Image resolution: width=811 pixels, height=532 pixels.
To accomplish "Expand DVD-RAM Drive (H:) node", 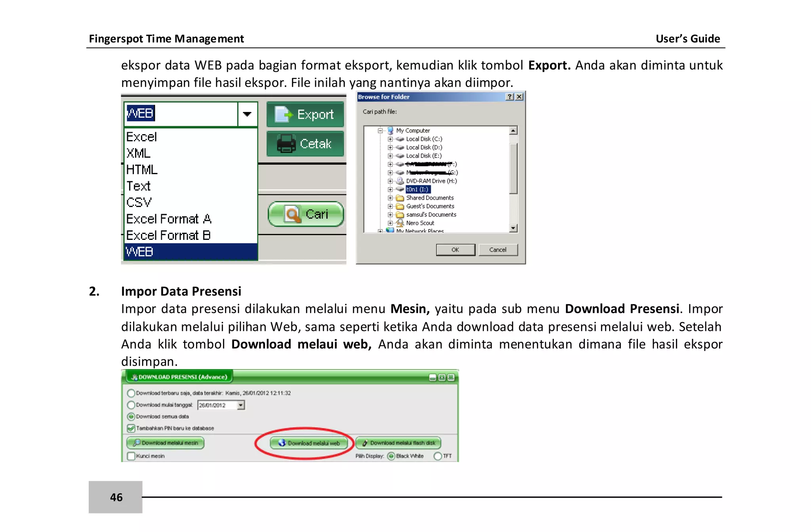I will tap(390, 181).
